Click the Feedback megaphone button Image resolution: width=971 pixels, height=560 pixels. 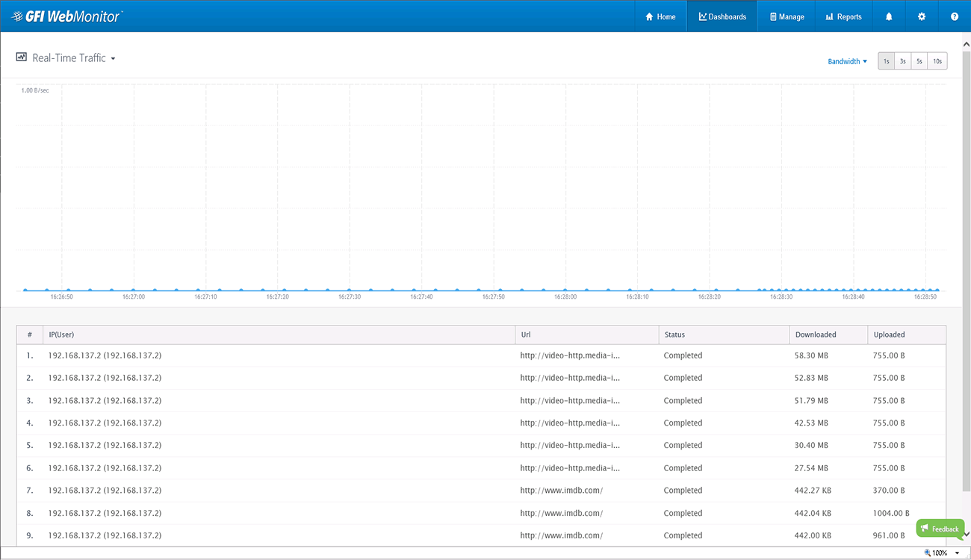(940, 529)
